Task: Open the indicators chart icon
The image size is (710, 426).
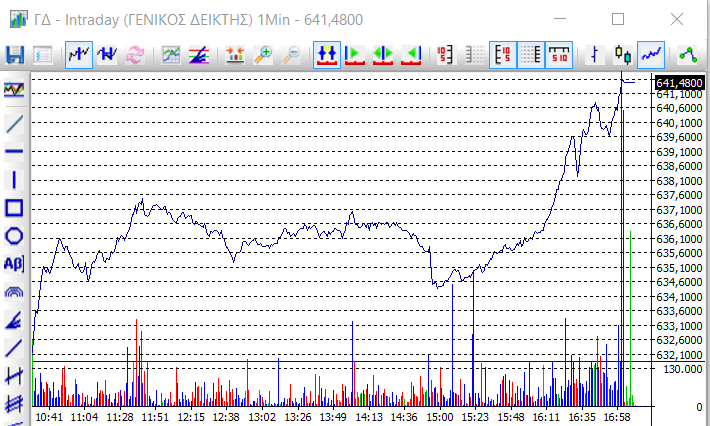Action: coord(171,55)
